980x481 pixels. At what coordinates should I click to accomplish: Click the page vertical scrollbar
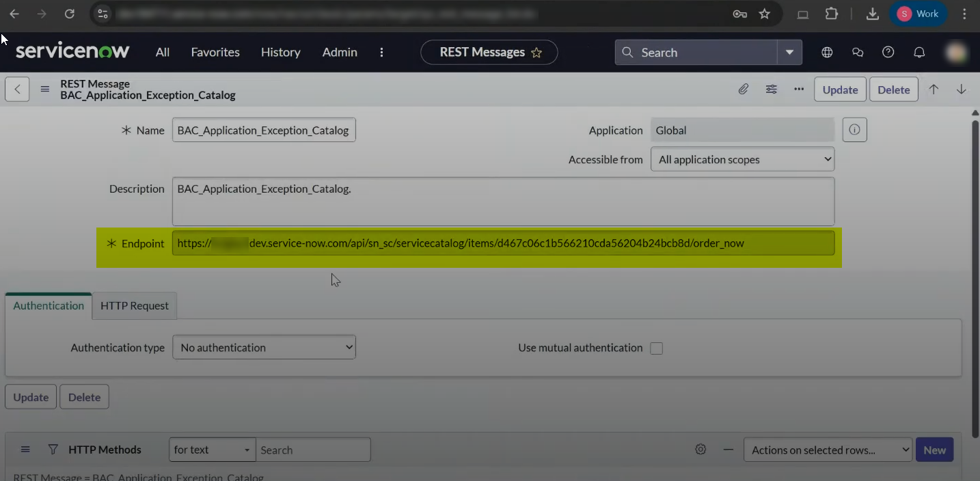(975, 280)
